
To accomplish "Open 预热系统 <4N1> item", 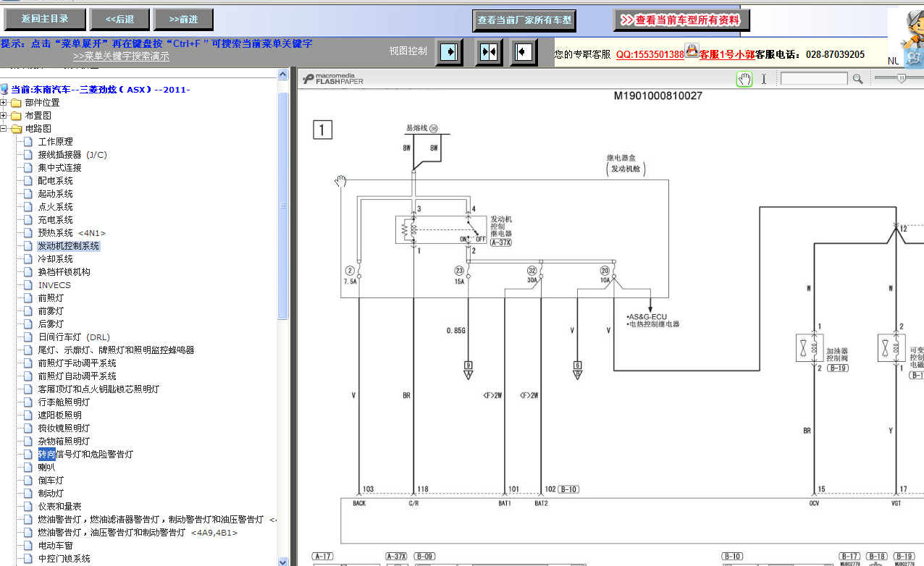I will 71,233.
